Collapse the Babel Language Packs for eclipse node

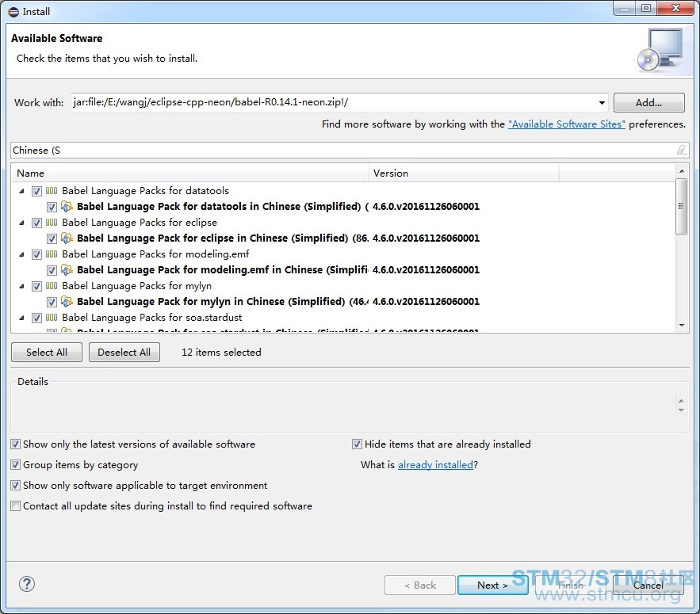pyautogui.click(x=21, y=223)
